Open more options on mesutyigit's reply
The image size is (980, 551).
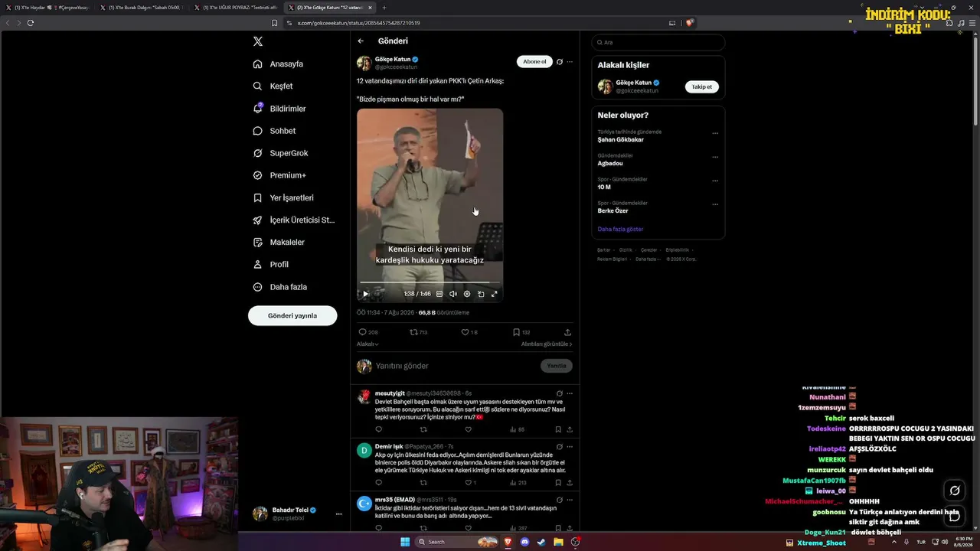coord(570,393)
